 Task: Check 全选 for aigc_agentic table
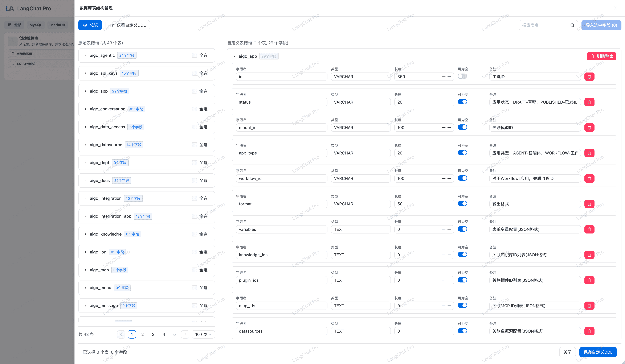coord(195,55)
